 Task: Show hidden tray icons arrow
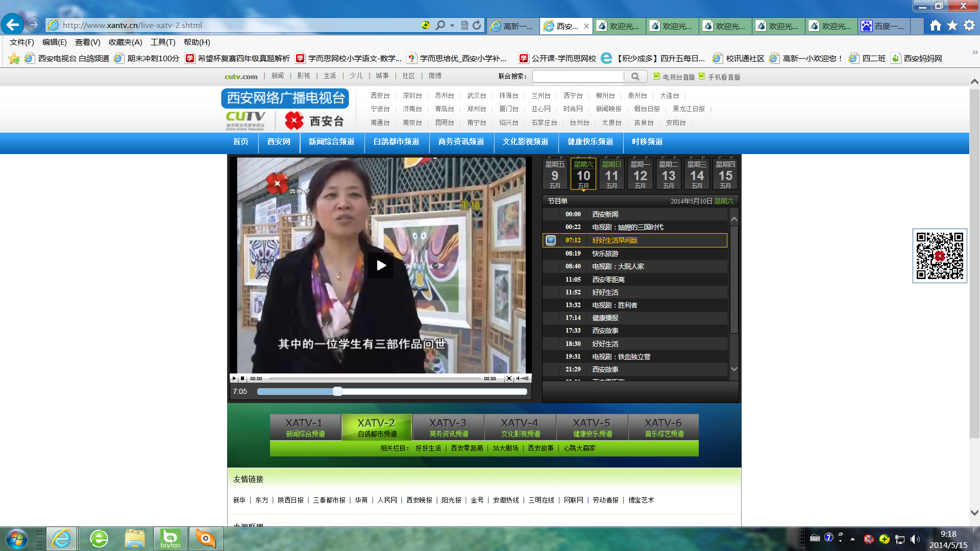point(852,539)
